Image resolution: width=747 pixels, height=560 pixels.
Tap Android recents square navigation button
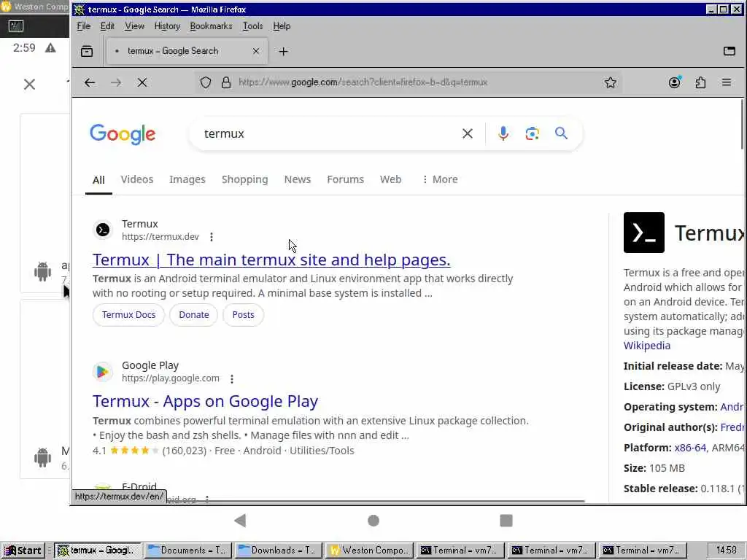click(x=506, y=521)
